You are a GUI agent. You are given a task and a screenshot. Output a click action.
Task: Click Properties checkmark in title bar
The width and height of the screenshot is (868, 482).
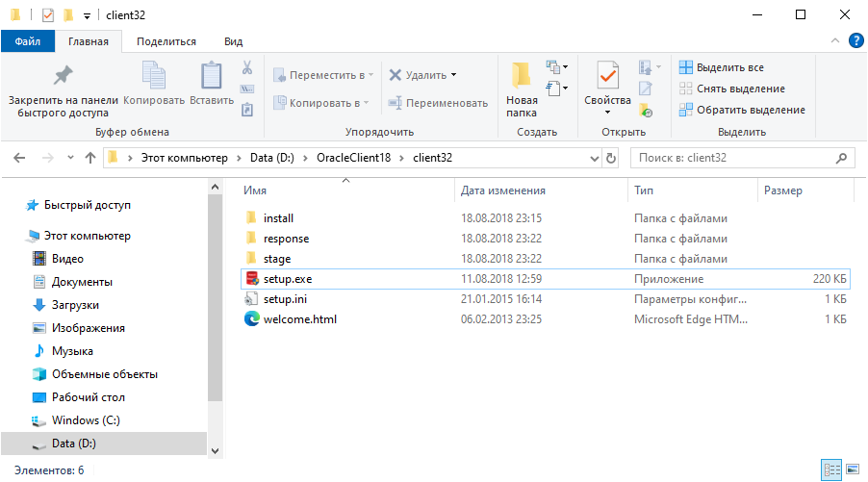coord(48,15)
